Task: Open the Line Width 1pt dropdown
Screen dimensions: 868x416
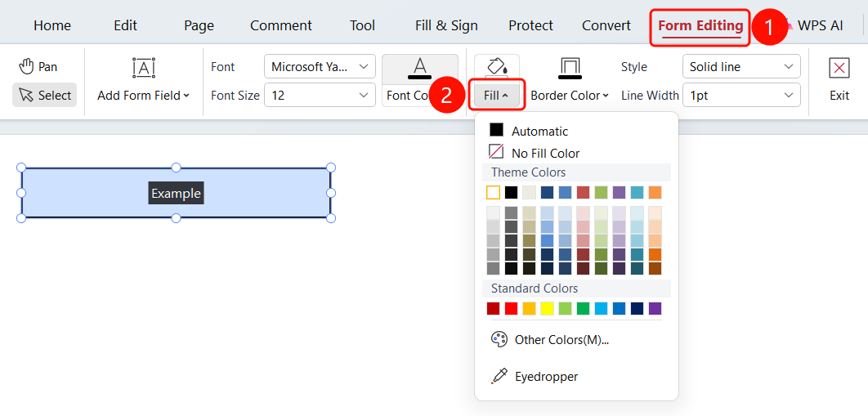Action: coord(741,95)
